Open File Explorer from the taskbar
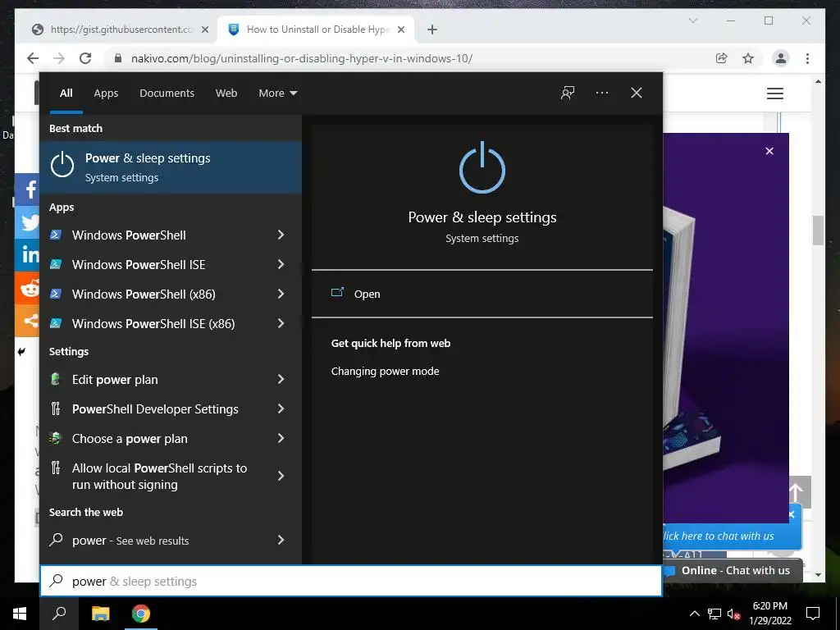The width and height of the screenshot is (840, 630). click(x=100, y=614)
